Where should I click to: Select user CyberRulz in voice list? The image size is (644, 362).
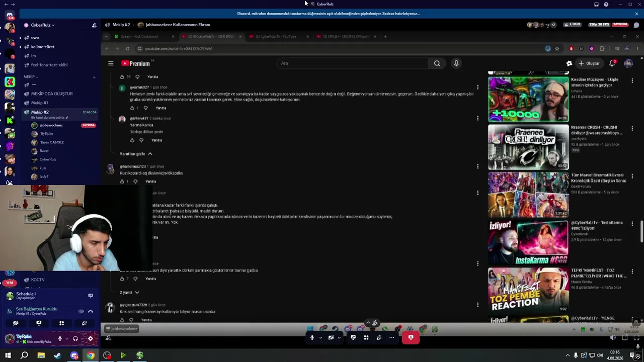[x=48, y=159]
